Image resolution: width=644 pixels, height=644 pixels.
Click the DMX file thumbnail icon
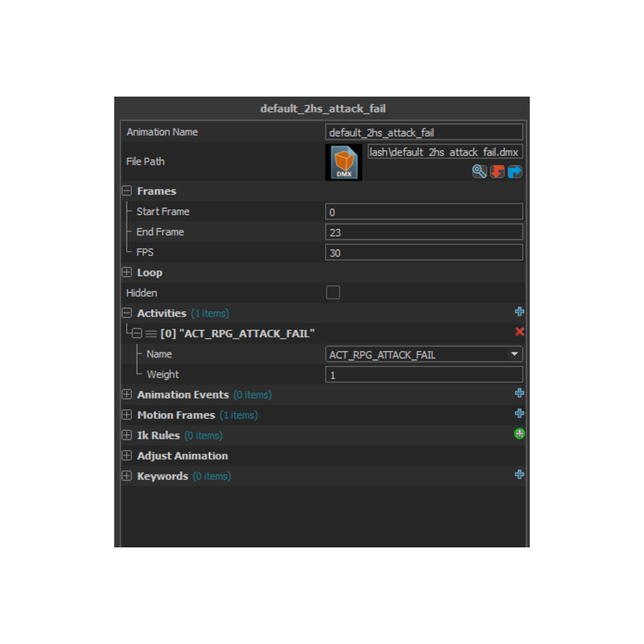344,162
